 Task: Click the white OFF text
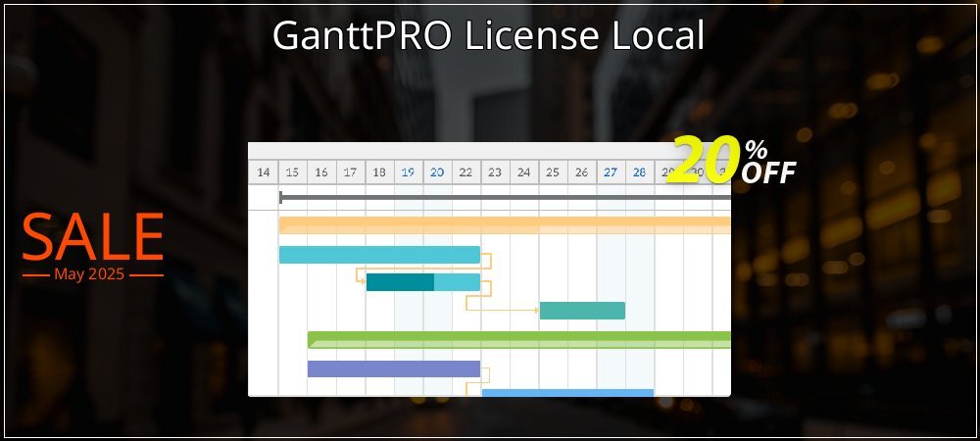[768, 172]
